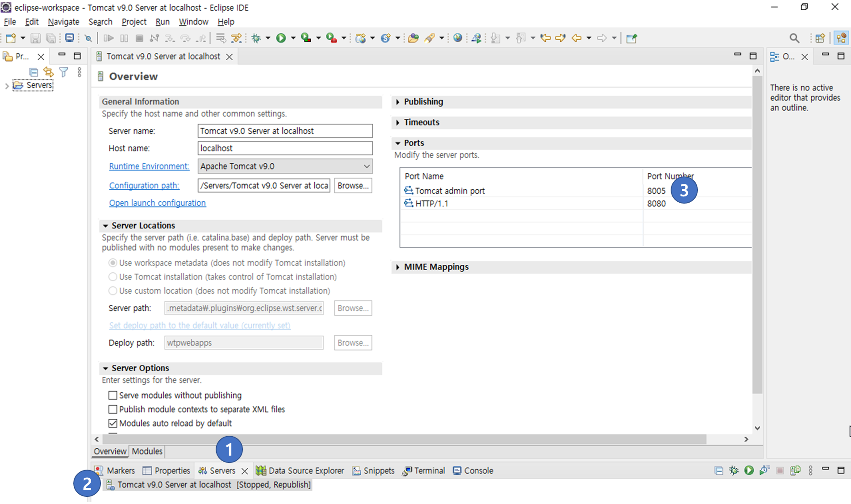Open the Project menu
The width and height of the screenshot is (851, 504).
[x=134, y=21]
